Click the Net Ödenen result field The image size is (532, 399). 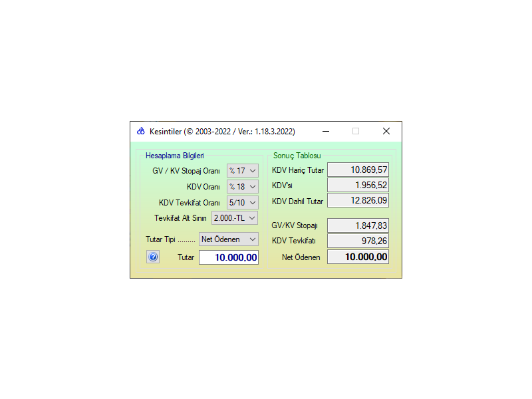pos(358,257)
